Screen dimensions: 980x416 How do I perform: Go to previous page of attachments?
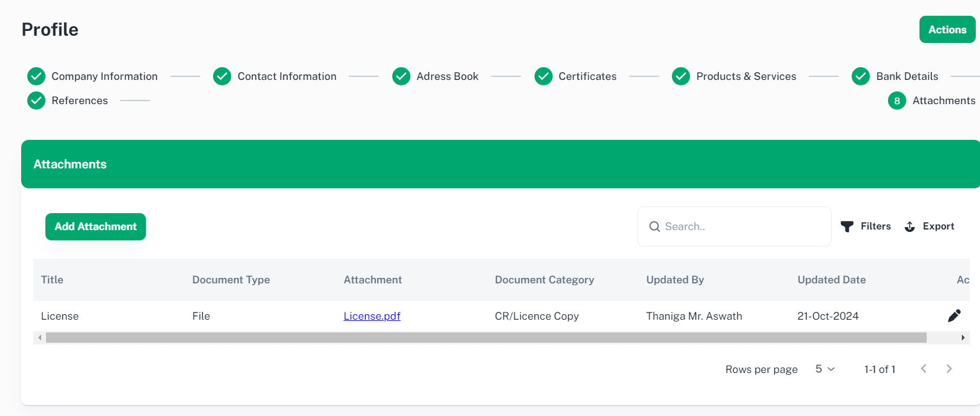(923, 369)
